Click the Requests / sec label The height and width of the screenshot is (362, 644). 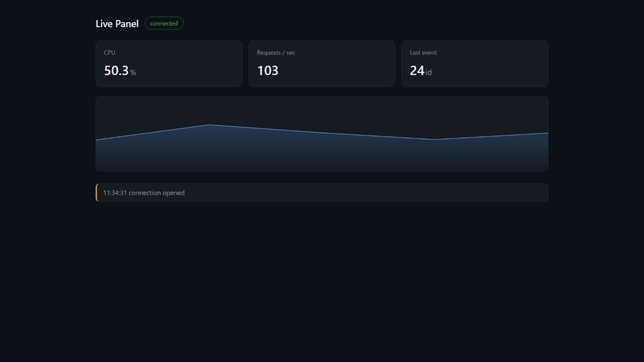pyautogui.click(x=276, y=52)
